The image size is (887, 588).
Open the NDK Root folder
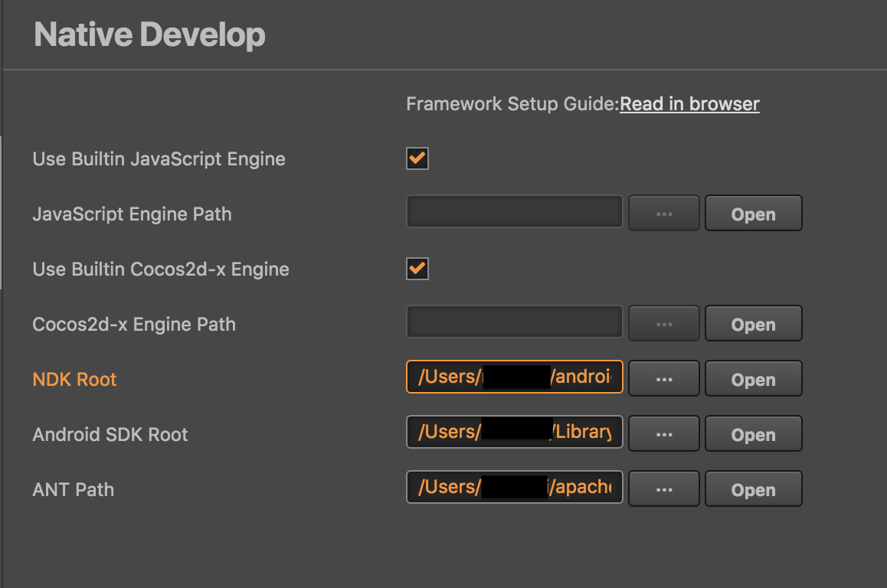(x=753, y=379)
